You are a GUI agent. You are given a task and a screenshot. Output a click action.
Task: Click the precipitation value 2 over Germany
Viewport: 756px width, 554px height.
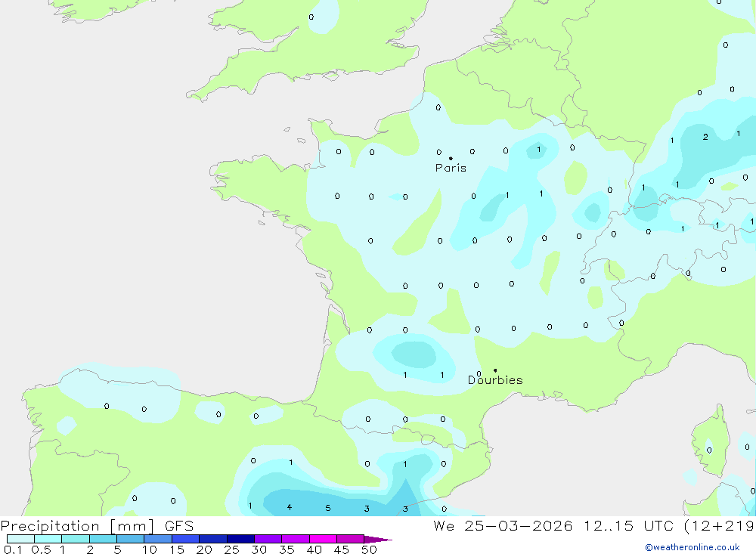(x=705, y=137)
